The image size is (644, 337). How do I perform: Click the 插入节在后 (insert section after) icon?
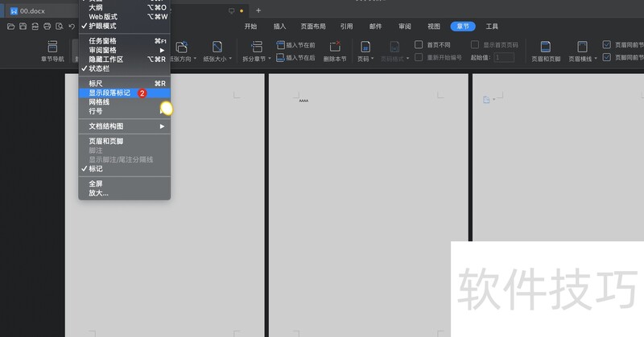[x=280, y=58]
